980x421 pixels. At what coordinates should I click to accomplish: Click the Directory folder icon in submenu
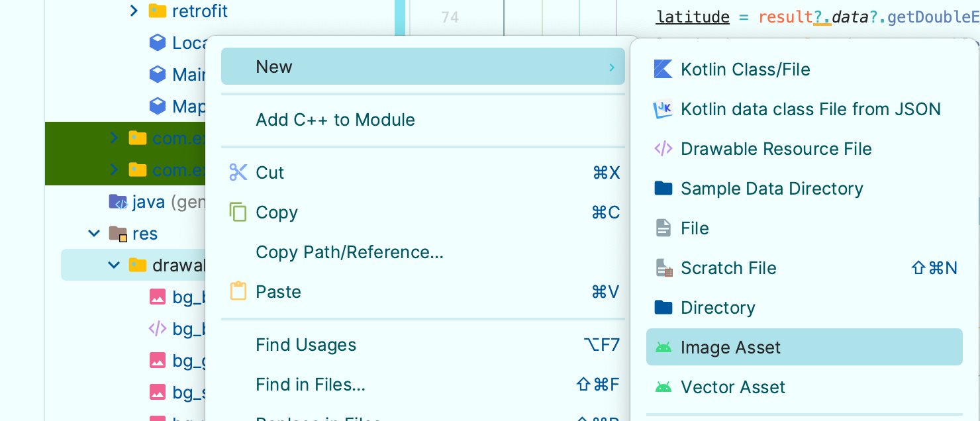[663, 308]
